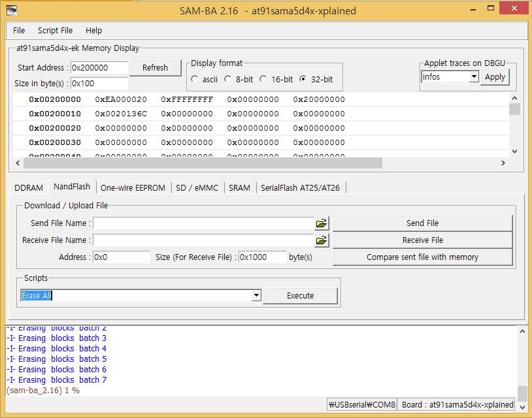Click the Refresh memory button
The image size is (532, 418).
(155, 67)
